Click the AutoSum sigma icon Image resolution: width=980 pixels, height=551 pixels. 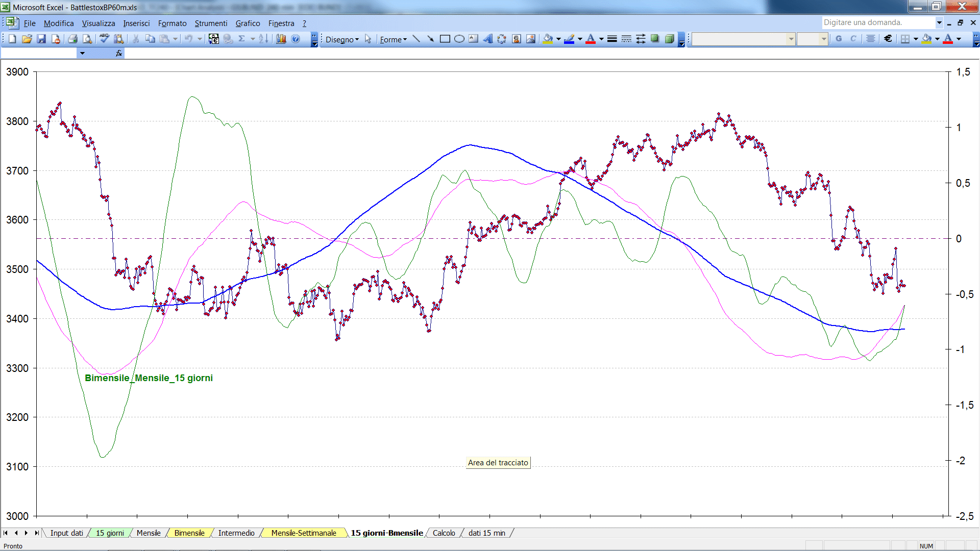[x=242, y=39]
